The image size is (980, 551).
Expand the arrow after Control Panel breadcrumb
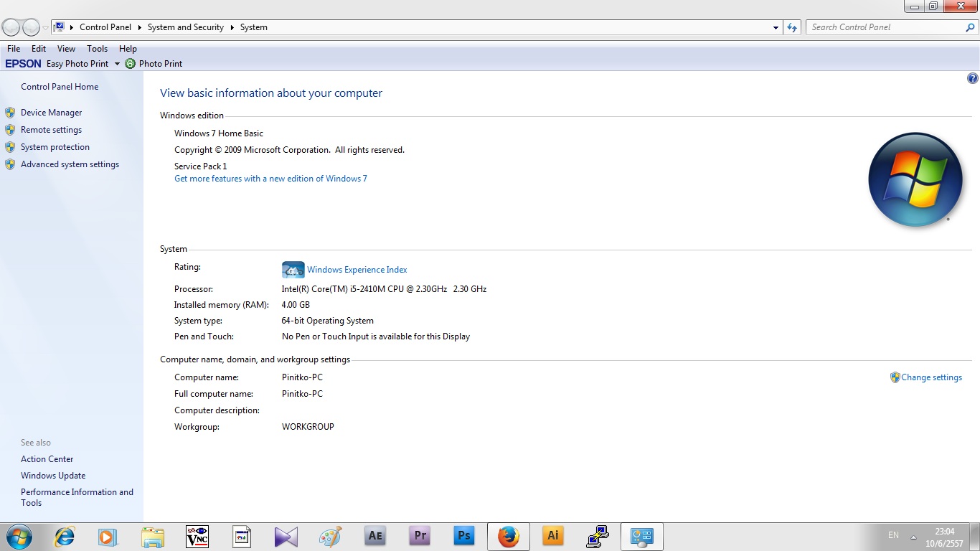139,27
